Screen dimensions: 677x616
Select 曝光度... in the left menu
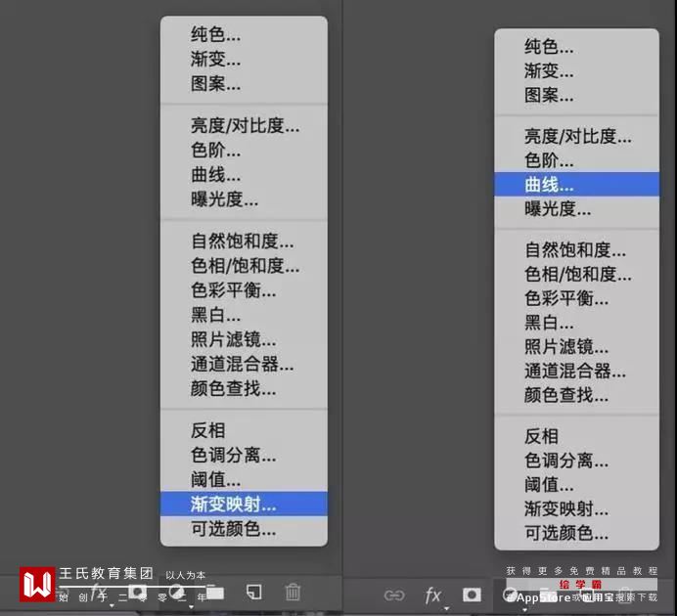coord(244,199)
